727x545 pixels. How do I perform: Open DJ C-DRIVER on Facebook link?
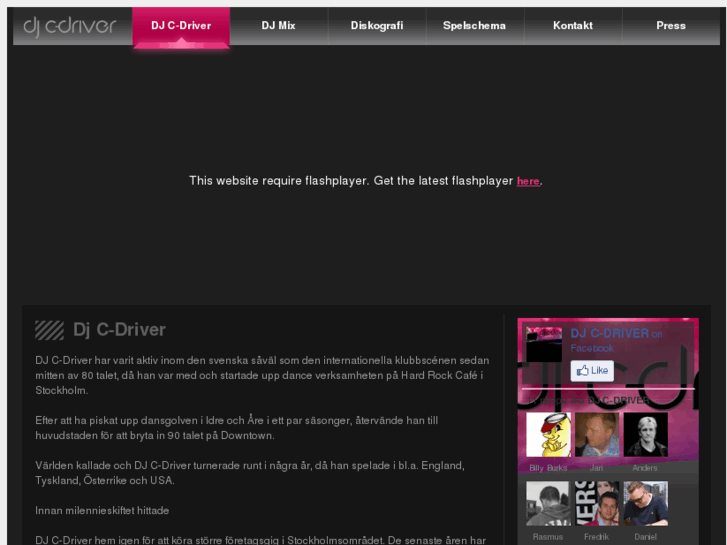pos(616,340)
